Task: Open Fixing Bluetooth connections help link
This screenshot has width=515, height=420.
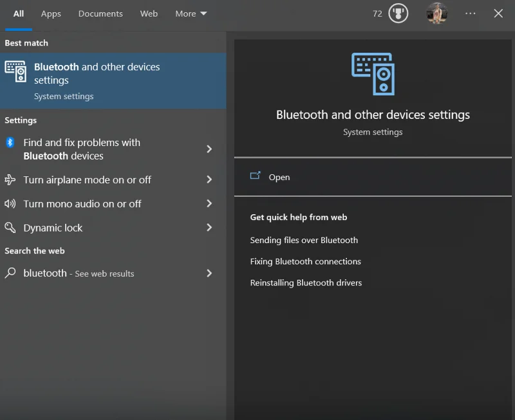Action: coord(305,262)
